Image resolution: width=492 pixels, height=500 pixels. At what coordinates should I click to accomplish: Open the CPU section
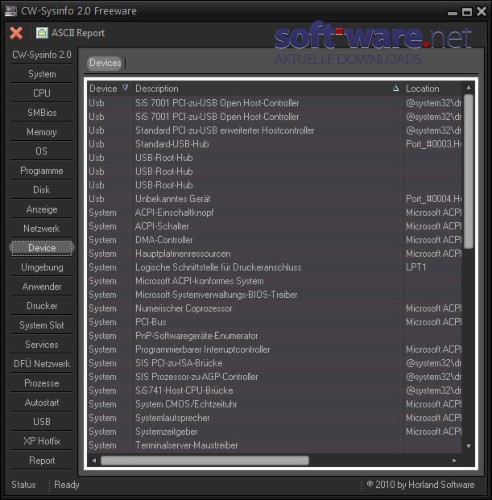(42, 93)
